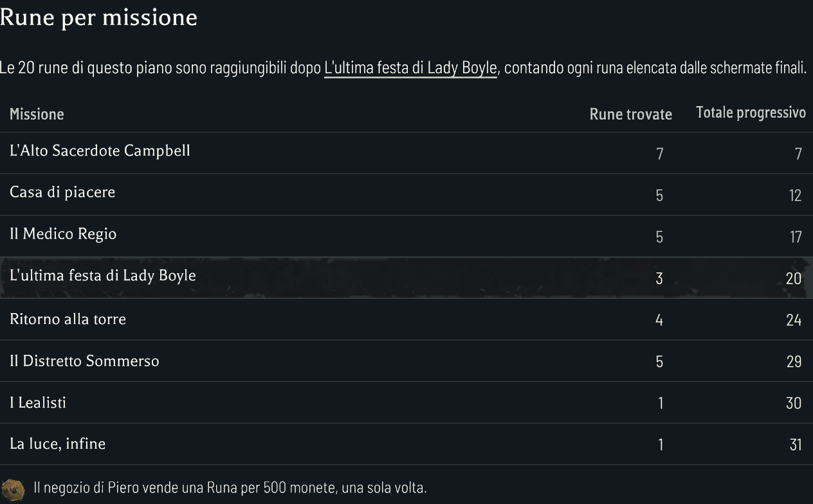Click the Rune trovate column header
813x504 pixels.
pos(630,114)
